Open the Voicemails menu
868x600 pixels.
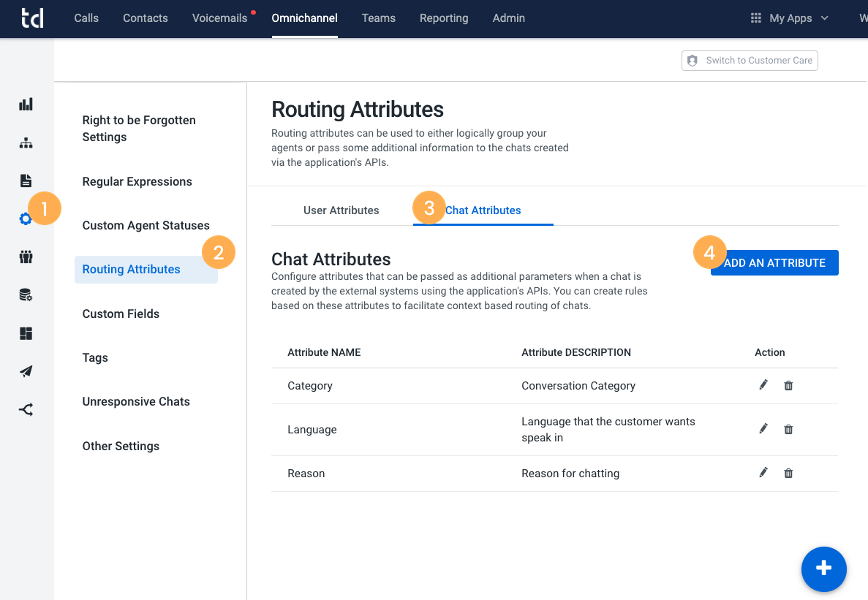pyautogui.click(x=220, y=18)
